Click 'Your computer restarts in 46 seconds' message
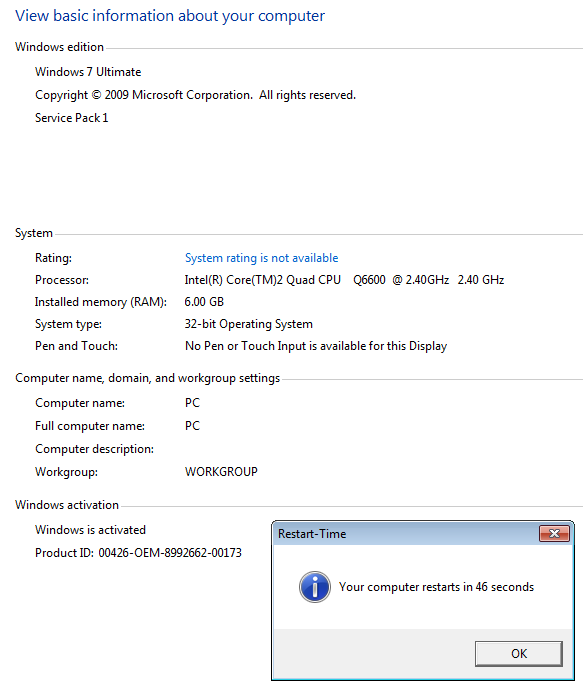 click(436, 587)
